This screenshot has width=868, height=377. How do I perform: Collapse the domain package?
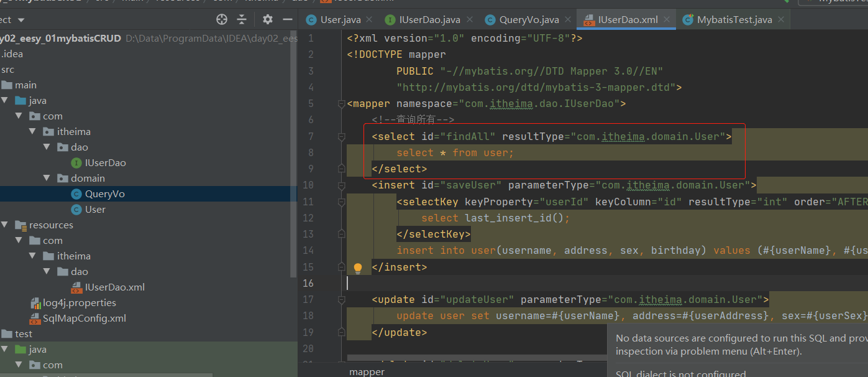point(47,179)
